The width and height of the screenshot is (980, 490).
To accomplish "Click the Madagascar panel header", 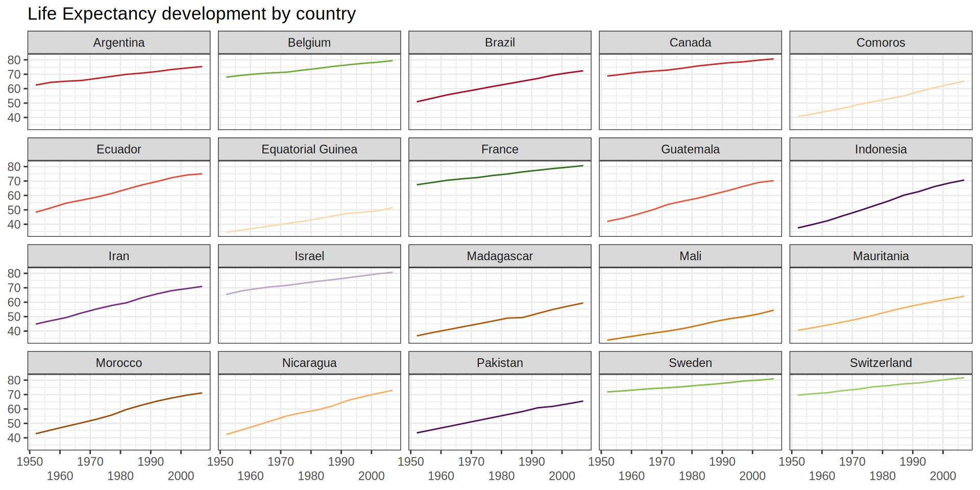I will pos(500,256).
